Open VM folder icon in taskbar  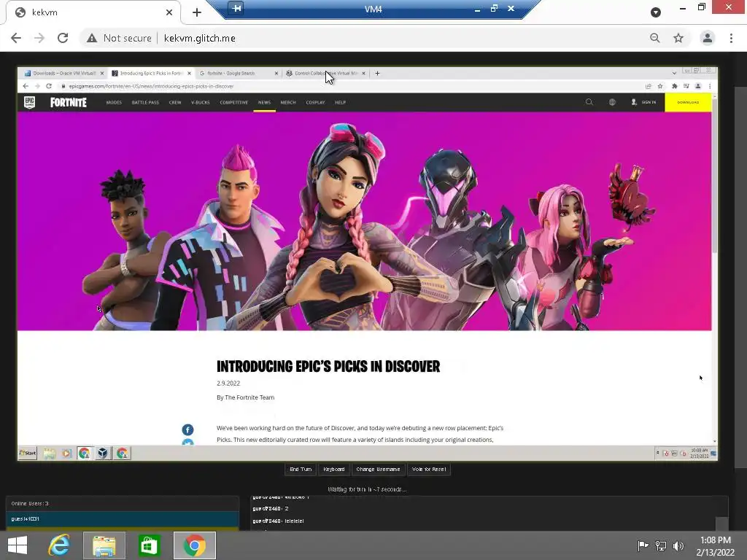[49, 453]
